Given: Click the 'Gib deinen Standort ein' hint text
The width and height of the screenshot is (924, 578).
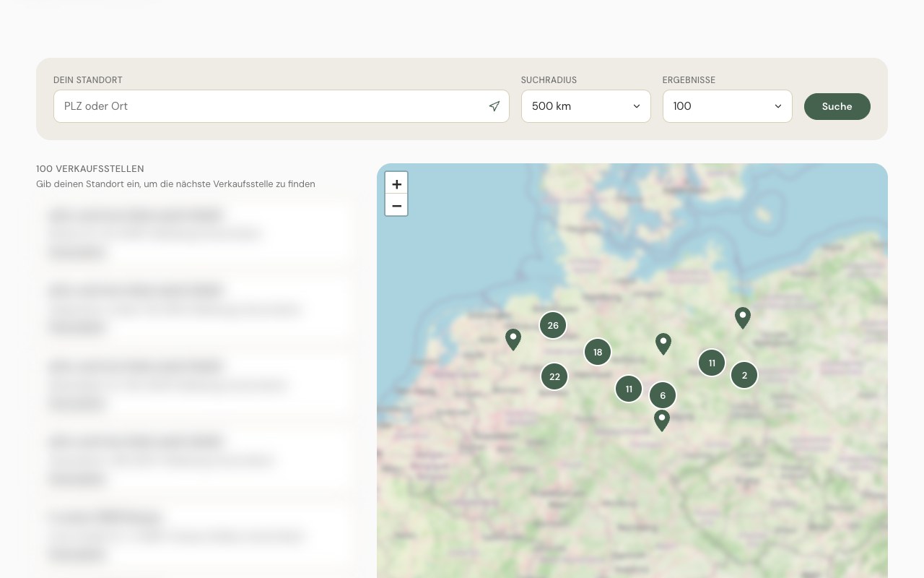Looking at the screenshot, I should point(175,184).
